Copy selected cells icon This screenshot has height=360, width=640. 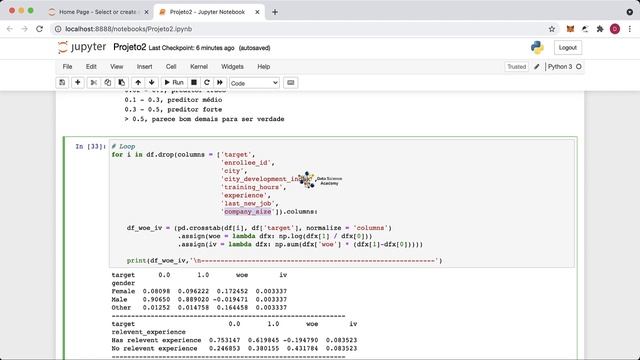107,82
